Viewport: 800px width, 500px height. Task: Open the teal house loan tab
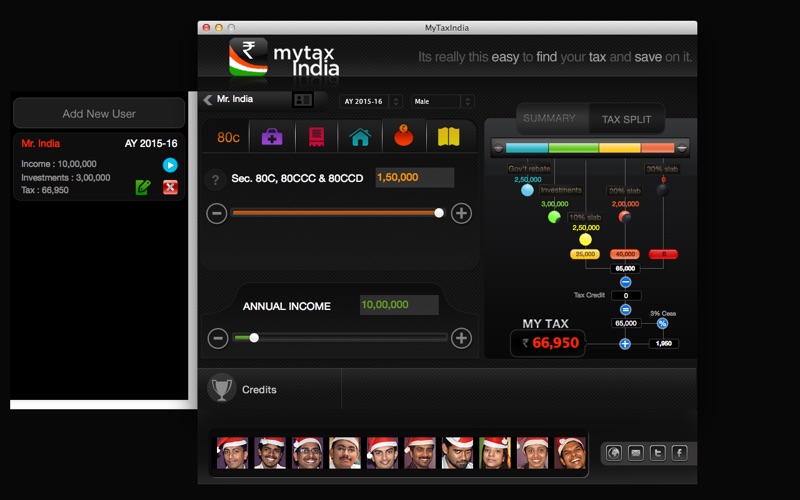tap(360, 137)
